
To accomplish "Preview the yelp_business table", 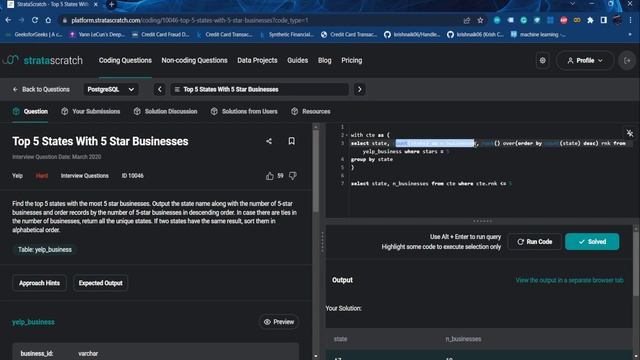I will coord(279,322).
